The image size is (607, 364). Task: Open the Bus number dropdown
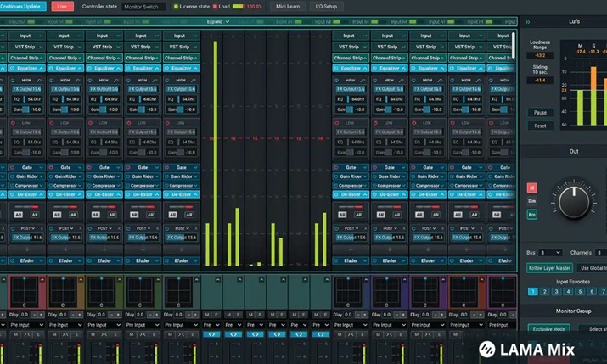[x=551, y=253]
